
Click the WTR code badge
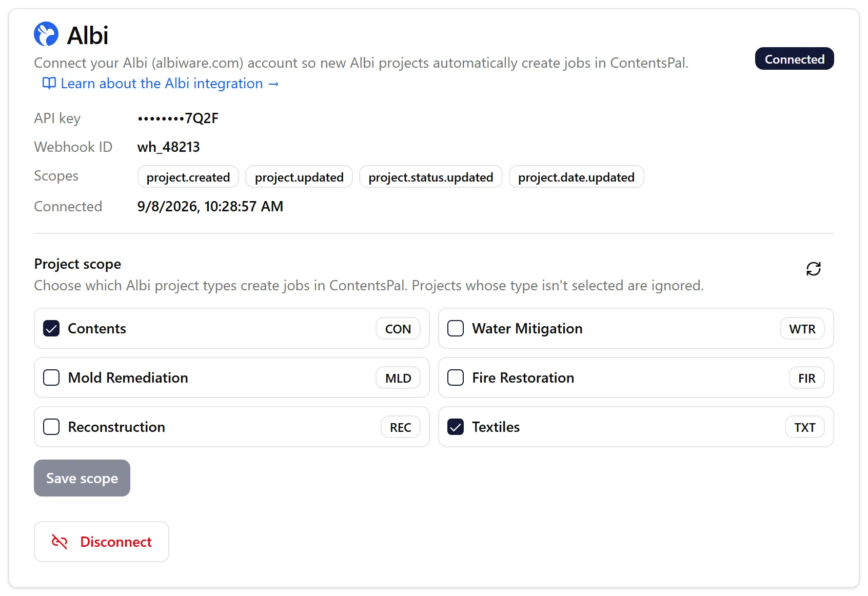802,329
